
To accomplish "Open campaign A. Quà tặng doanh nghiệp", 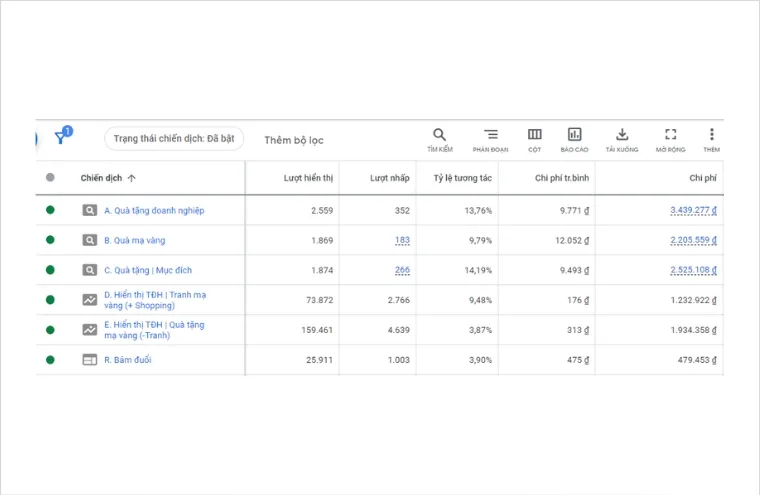I will (x=154, y=210).
